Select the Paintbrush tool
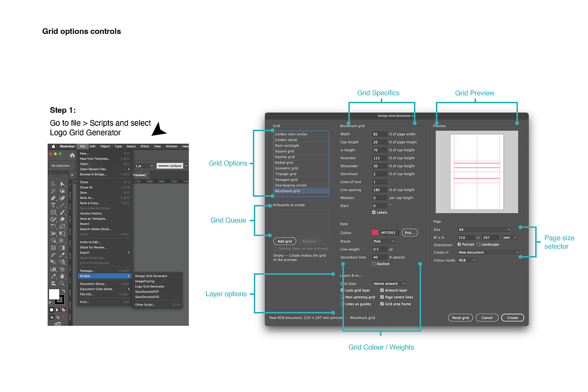Viewport: 588px width, 392px height. 62,212
